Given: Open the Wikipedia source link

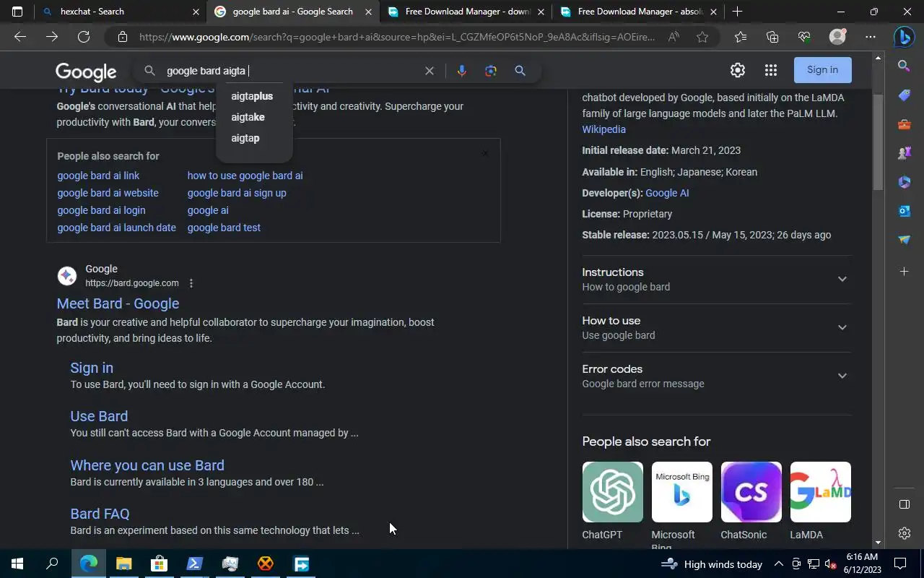Looking at the screenshot, I should tap(603, 129).
